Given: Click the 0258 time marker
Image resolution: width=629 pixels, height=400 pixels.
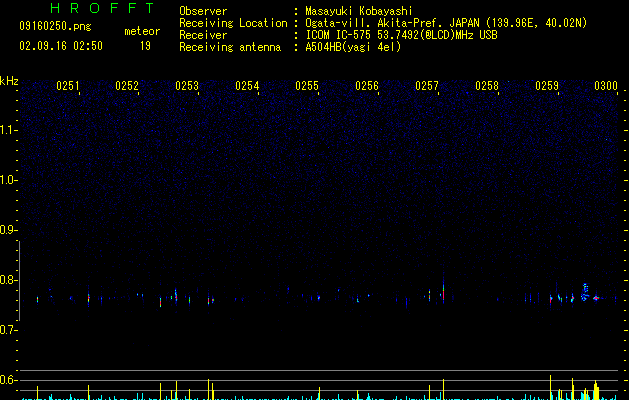Looking at the screenshot, I should point(487,86).
